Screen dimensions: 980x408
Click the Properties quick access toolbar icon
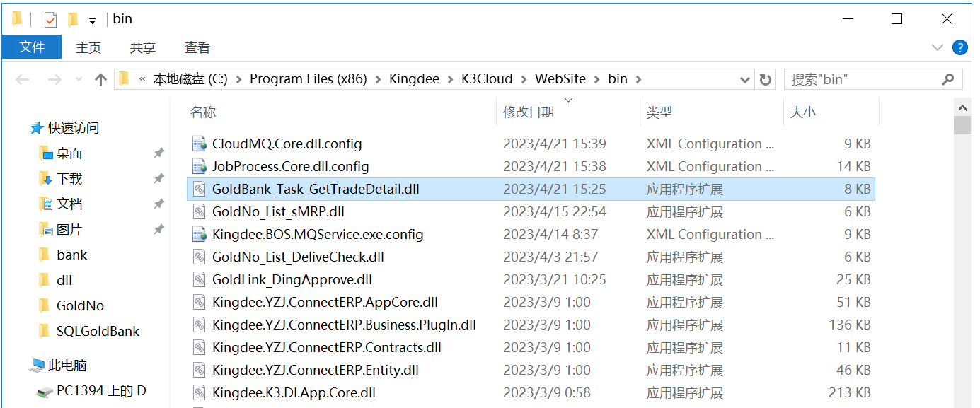(50, 19)
